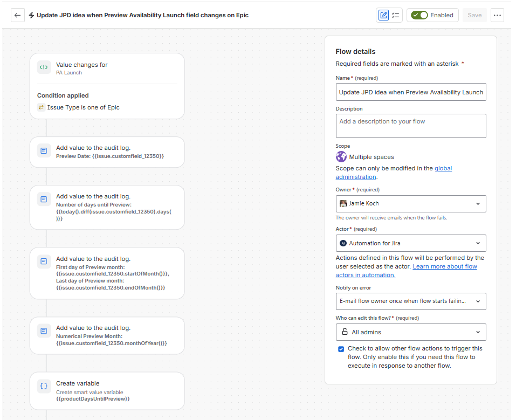
Task: Click the lightning bolt flow icon
Action: coord(31,15)
